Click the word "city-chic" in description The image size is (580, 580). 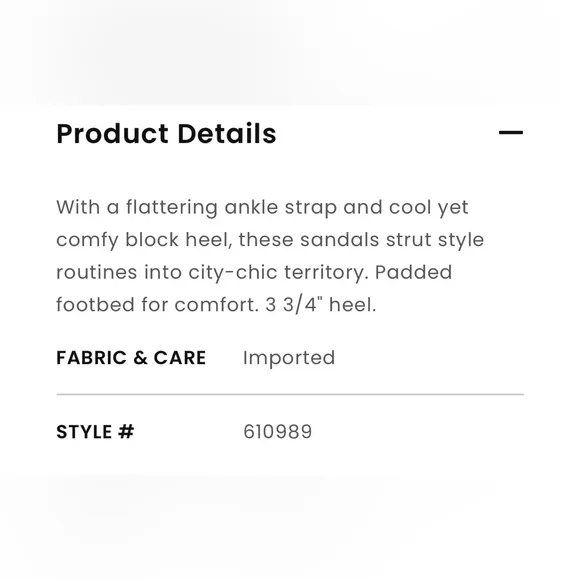pos(233,273)
